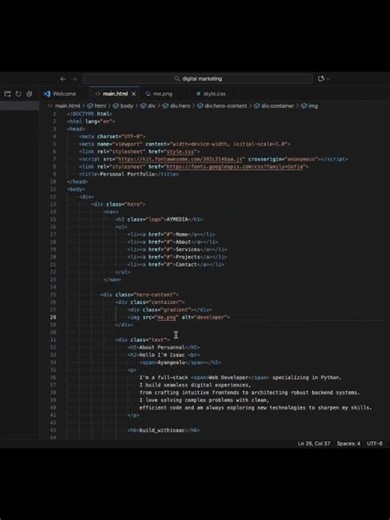Click the 'Contact' nav item text
Screen dimensions: 390x520
pos(186,265)
